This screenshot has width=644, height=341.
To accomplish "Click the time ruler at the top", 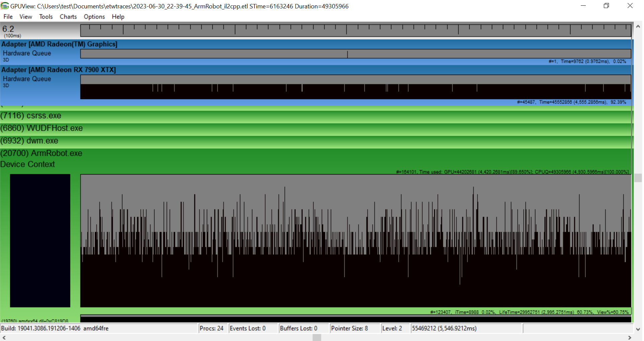I will coord(356,30).
